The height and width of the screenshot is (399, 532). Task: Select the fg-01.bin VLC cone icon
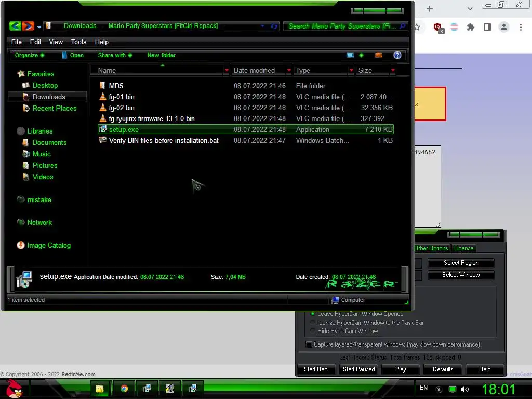pyautogui.click(x=102, y=96)
